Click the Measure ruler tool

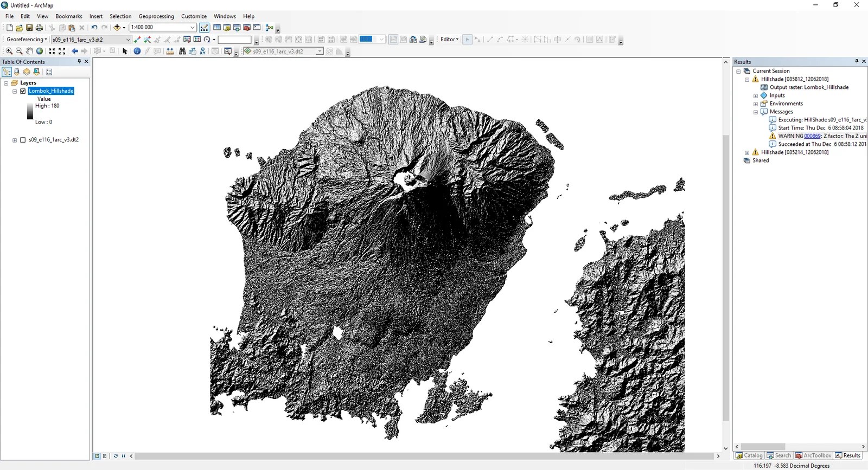[170, 51]
